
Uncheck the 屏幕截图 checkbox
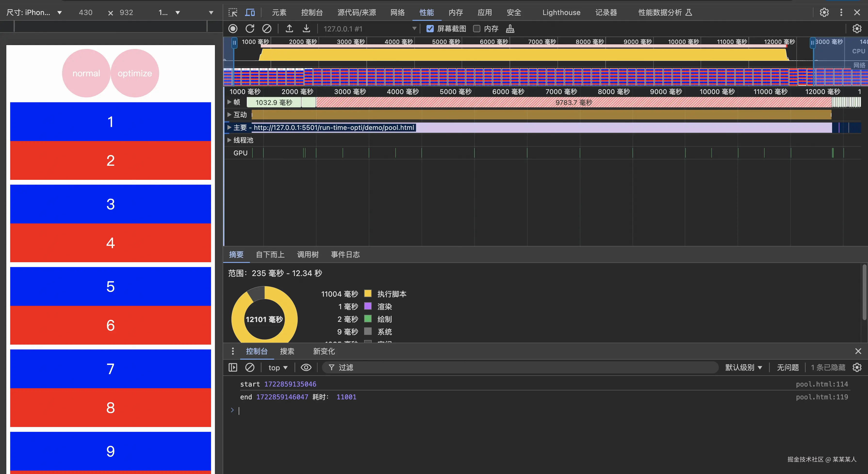(x=430, y=29)
